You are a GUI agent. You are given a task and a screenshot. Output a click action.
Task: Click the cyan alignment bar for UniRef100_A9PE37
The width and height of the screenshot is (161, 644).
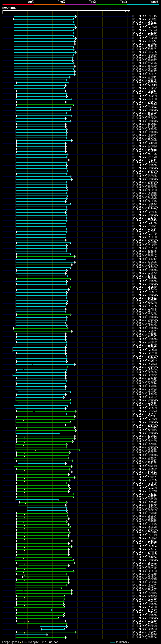[45, 25]
